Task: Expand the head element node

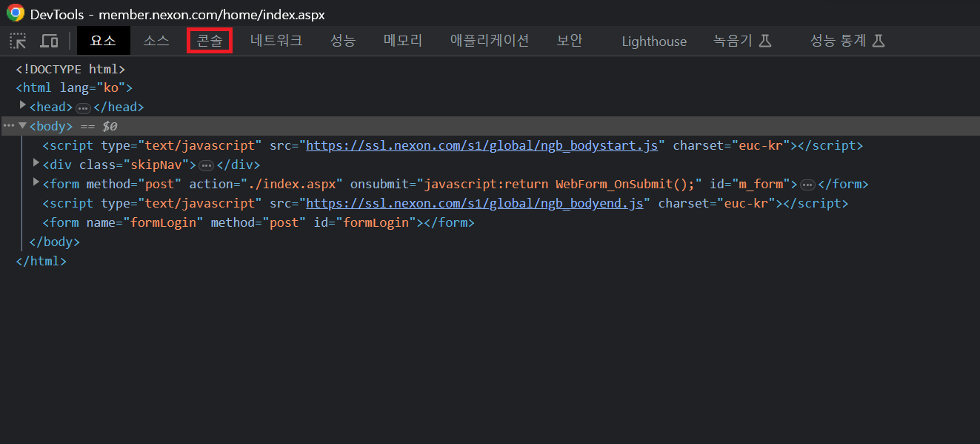Action: click(23, 106)
